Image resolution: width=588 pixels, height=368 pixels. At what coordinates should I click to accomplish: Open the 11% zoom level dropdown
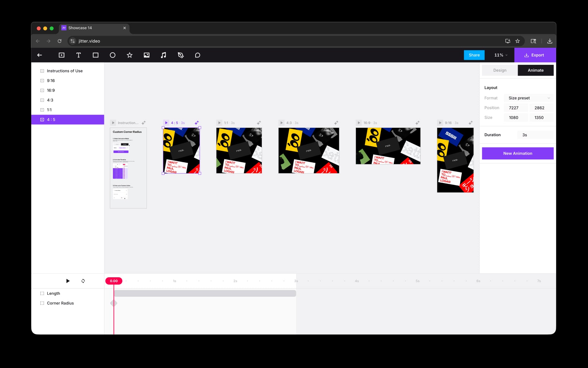(x=501, y=55)
